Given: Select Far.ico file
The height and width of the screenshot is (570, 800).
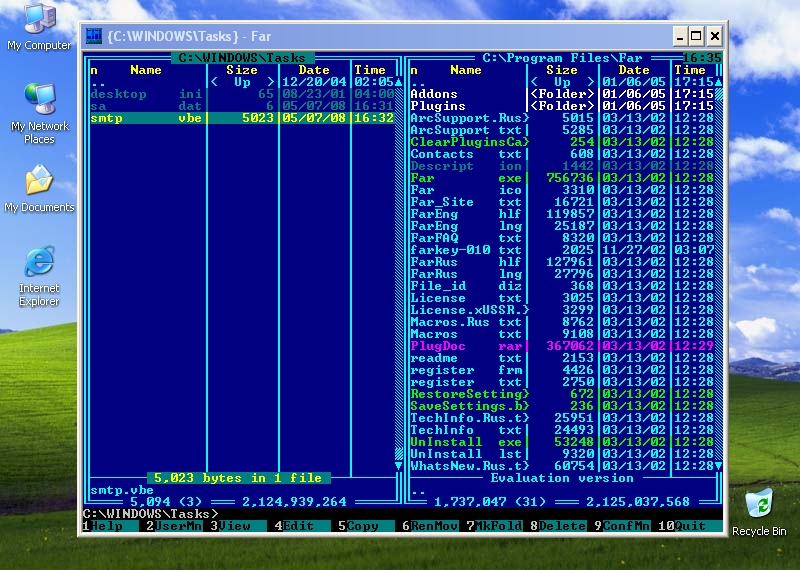Looking at the screenshot, I should click(562, 190).
